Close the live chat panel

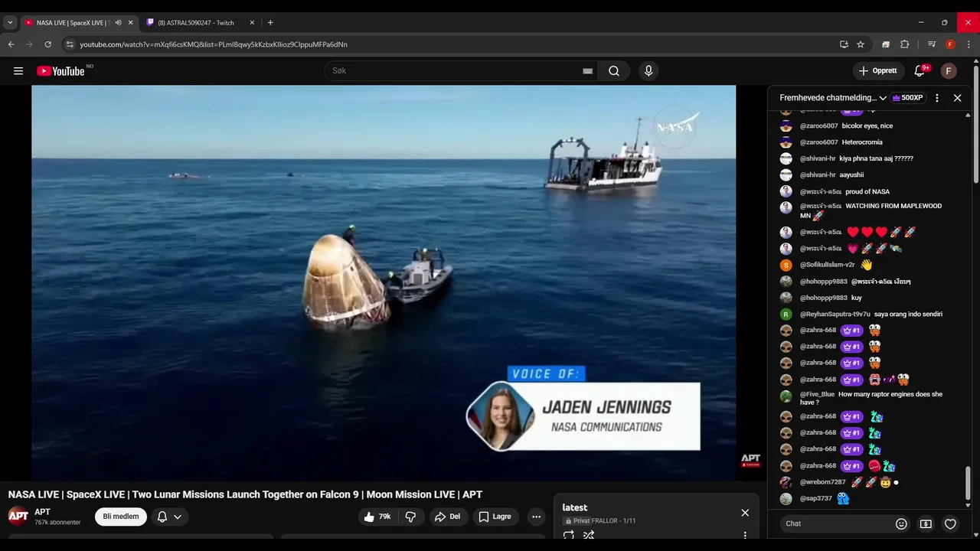[x=957, y=98]
